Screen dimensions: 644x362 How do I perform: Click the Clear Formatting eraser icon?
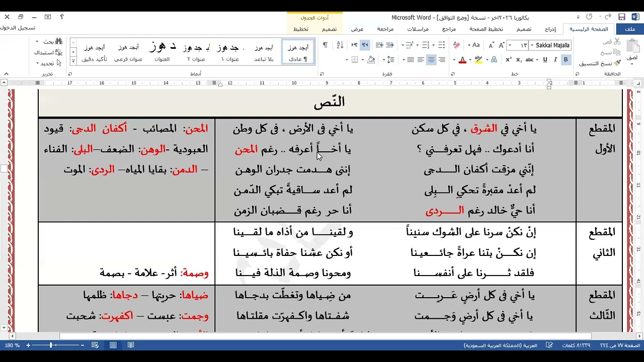456,45
